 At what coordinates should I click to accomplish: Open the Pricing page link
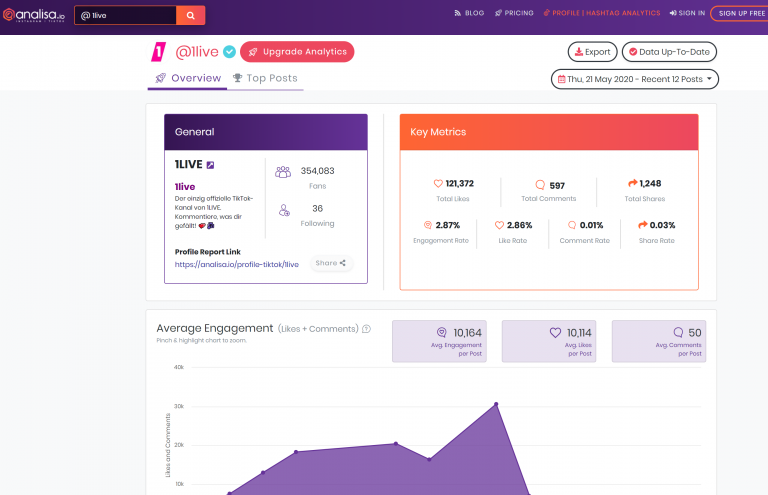click(x=514, y=13)
